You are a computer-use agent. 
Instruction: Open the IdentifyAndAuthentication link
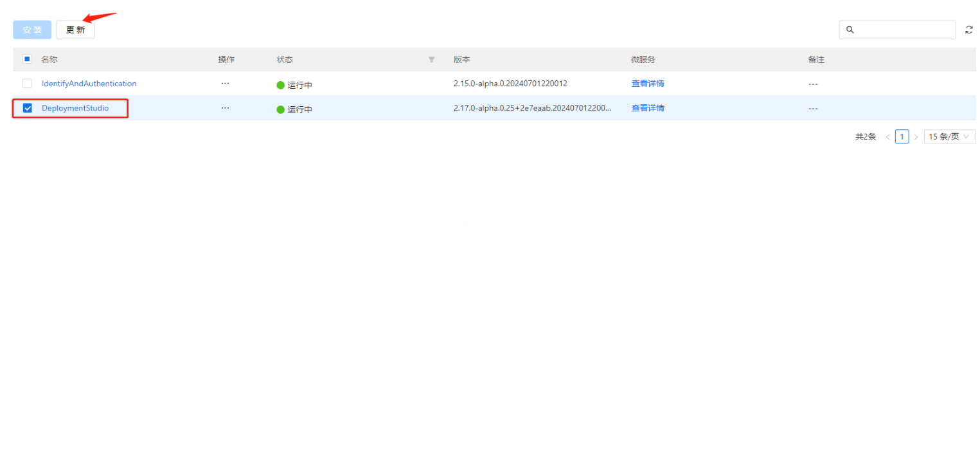click(89, 84)
